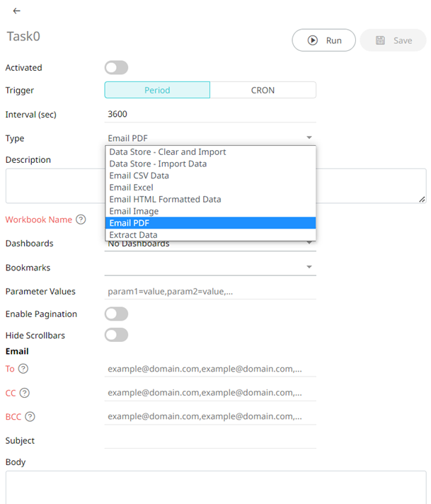431x504 pixels.
Task: Toggle the Hide Scrollbars switch
Action: tap(116, 335)
